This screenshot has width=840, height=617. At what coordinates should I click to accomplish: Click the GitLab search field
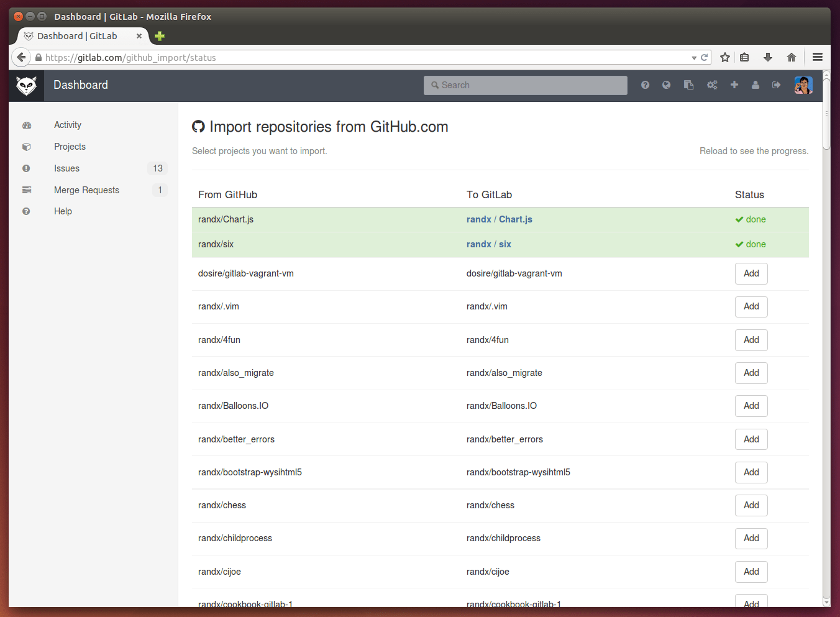coord(526,85)
